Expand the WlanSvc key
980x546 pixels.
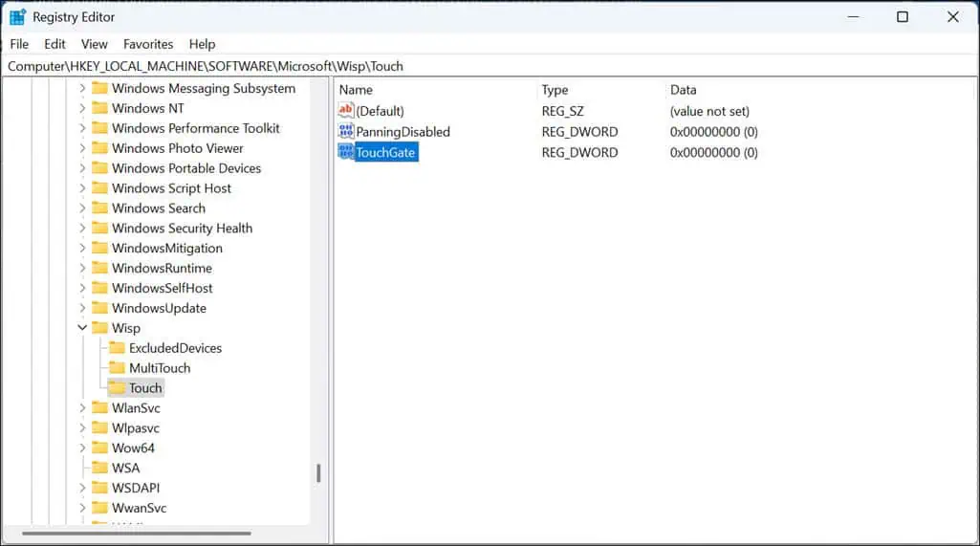point(82,407)
